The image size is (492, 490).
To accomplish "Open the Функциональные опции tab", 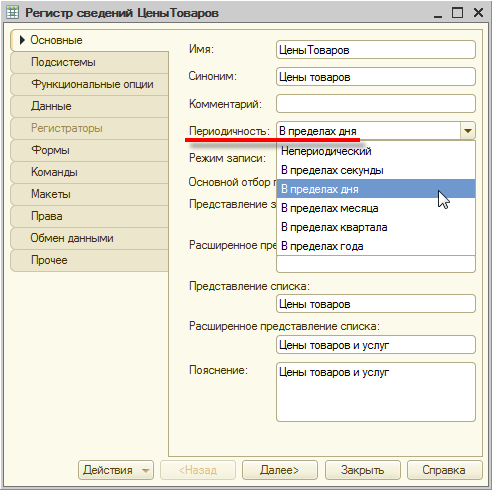I will [89, 84].
